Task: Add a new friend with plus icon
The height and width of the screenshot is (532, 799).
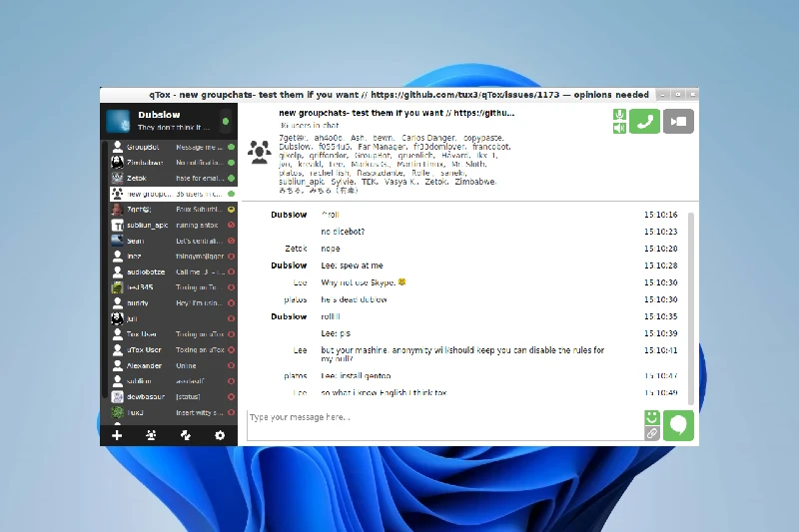Action: click(x=117, y=435)
